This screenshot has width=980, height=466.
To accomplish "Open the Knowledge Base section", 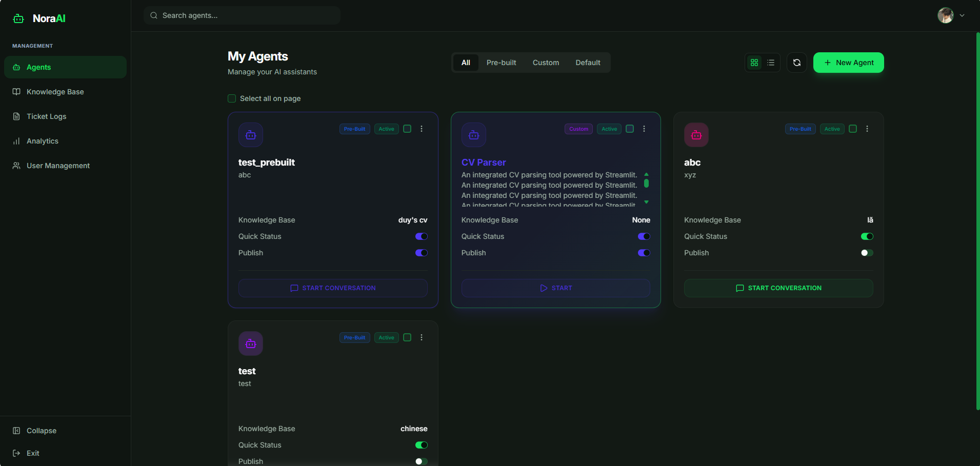I will [x=55, y=92].
